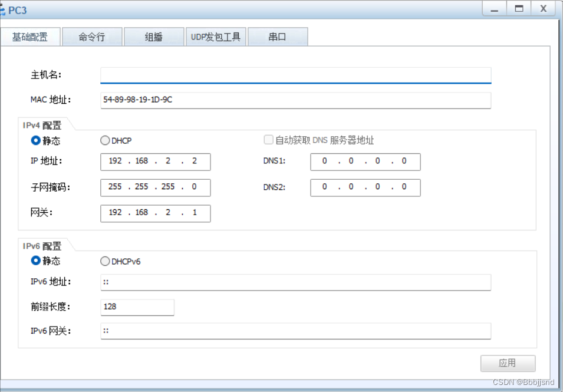Click the IPv6 地址 input field
The height and width of the screenshot is (392, 563).
click(295, 282)
